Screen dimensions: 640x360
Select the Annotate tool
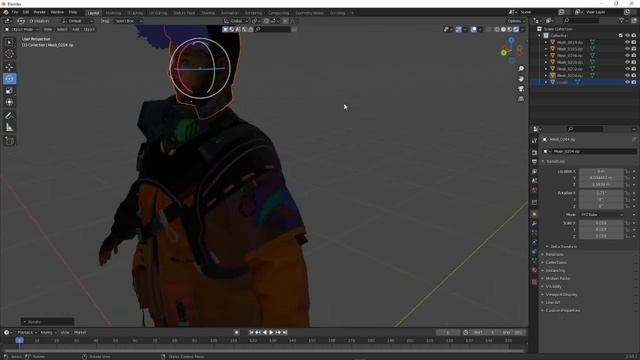[9, 116]
